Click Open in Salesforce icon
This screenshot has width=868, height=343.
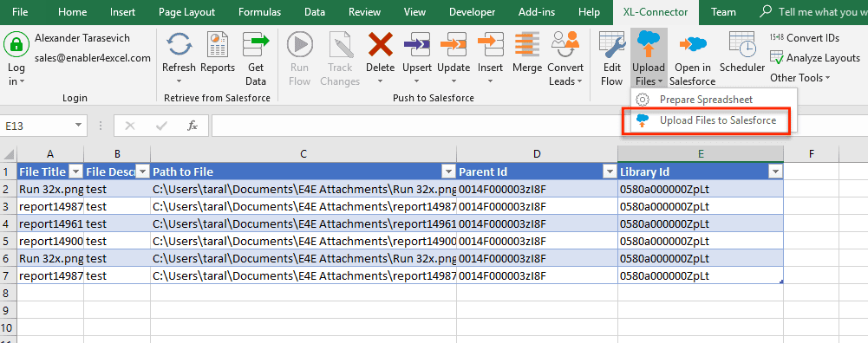click(x=693, y=44)
